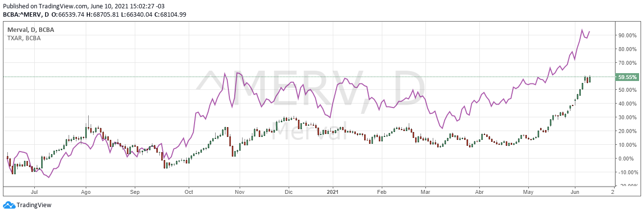The image size is (644, 214).
Task: Click the -10.00% label on percentage scale
Action: (627, 172)
